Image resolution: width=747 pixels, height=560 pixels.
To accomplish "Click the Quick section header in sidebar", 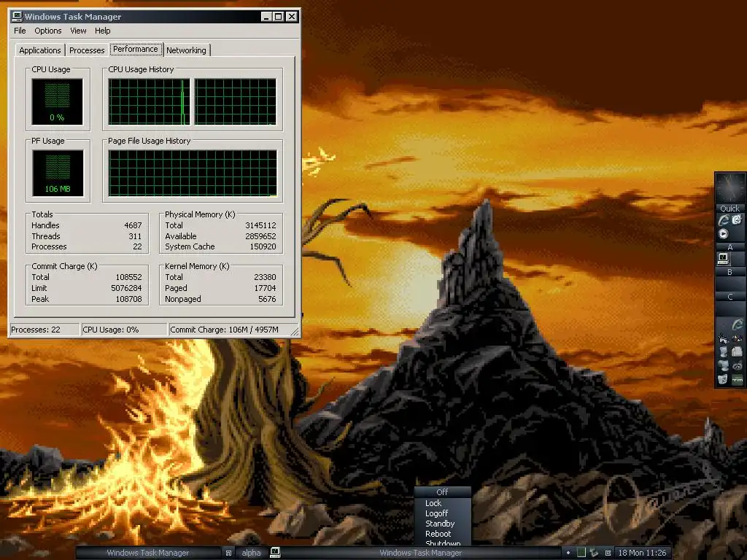I will pyautogui.click(x=729, y=209).
